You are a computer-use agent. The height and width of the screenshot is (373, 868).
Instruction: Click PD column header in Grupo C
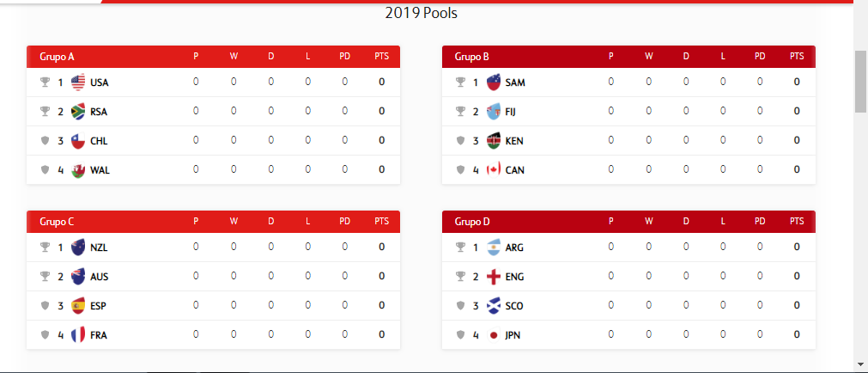coord(345,221)
